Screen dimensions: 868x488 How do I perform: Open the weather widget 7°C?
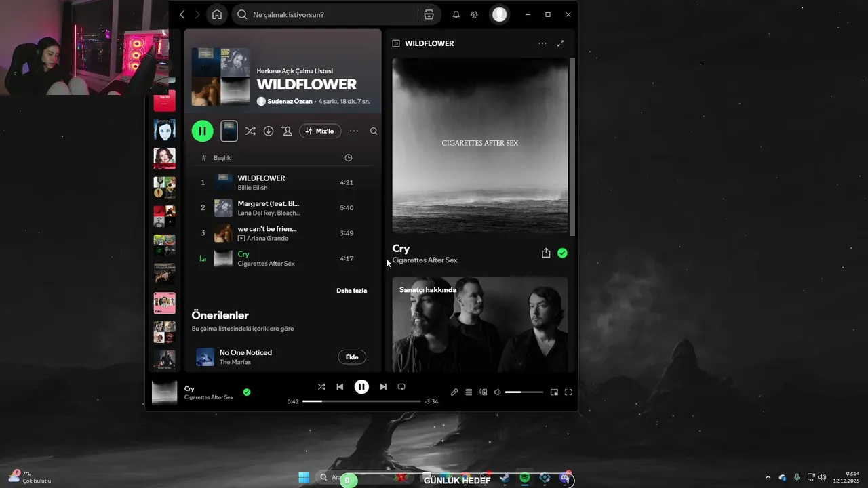30,477
